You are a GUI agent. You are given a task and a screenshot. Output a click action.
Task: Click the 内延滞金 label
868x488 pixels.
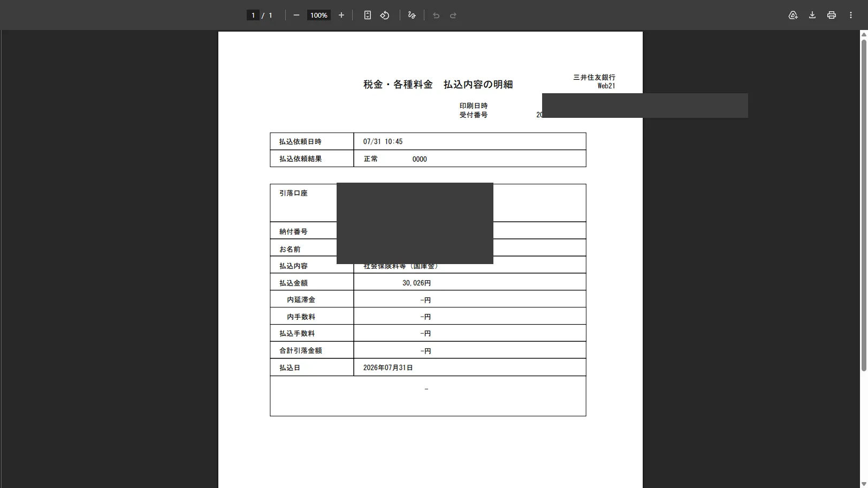tap(301, 300)
